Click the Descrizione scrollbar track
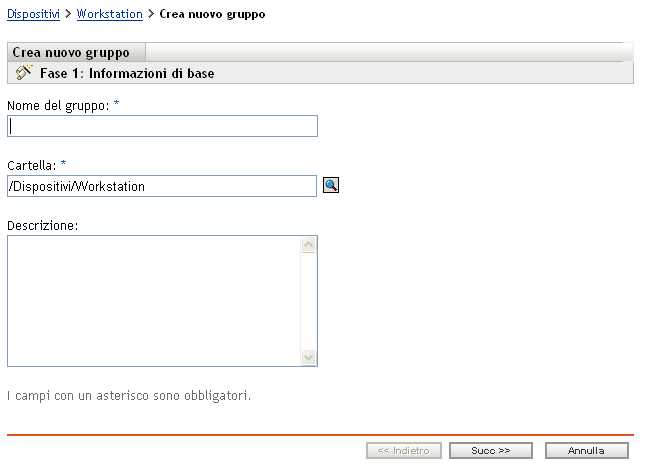The image size is (647, 467). point(309,300)
